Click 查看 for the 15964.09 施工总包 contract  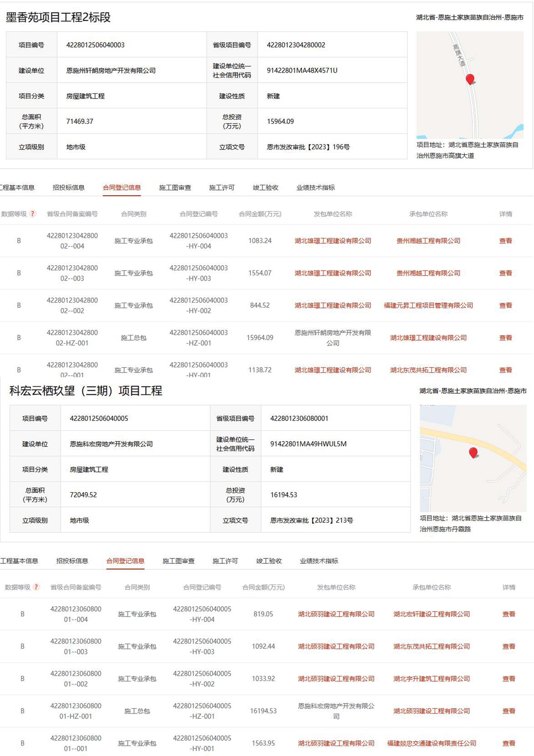(505, 337)
